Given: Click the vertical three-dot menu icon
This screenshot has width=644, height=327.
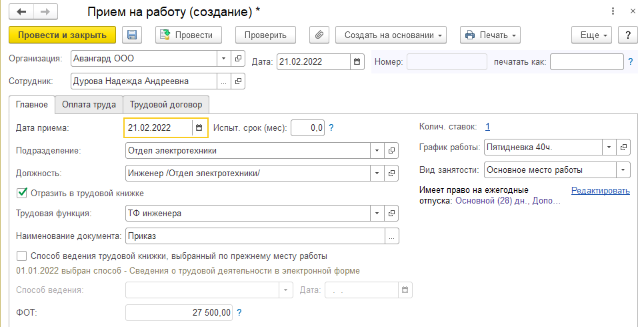Looking at the screenshot, I should (613, 12).
